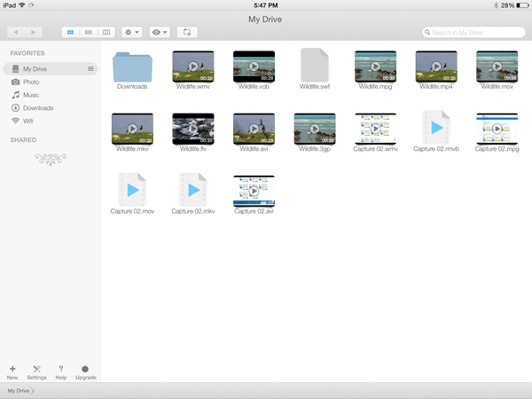Select Photo in Favorites sidebar

point(31,82)
